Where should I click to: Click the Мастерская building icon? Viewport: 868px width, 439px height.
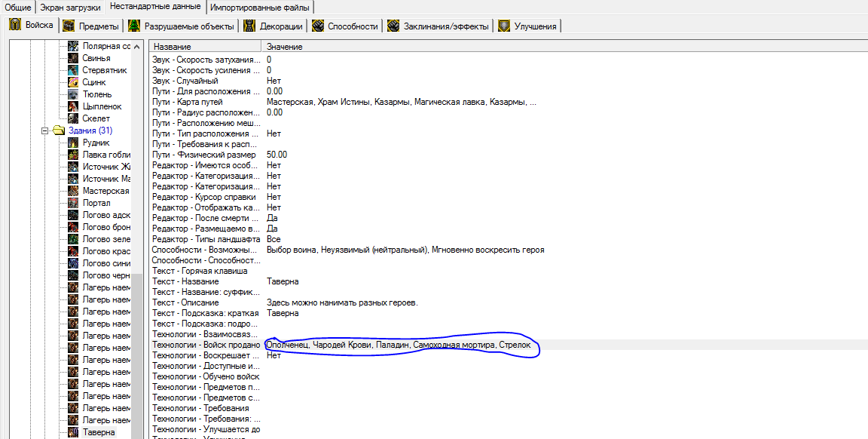tap(73, 191)
